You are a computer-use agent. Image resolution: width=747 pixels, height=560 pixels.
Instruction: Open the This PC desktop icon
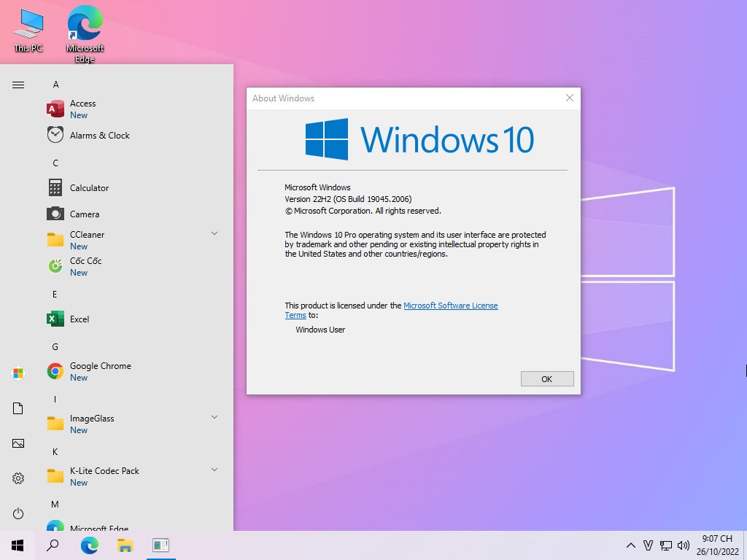pos(28,31)
